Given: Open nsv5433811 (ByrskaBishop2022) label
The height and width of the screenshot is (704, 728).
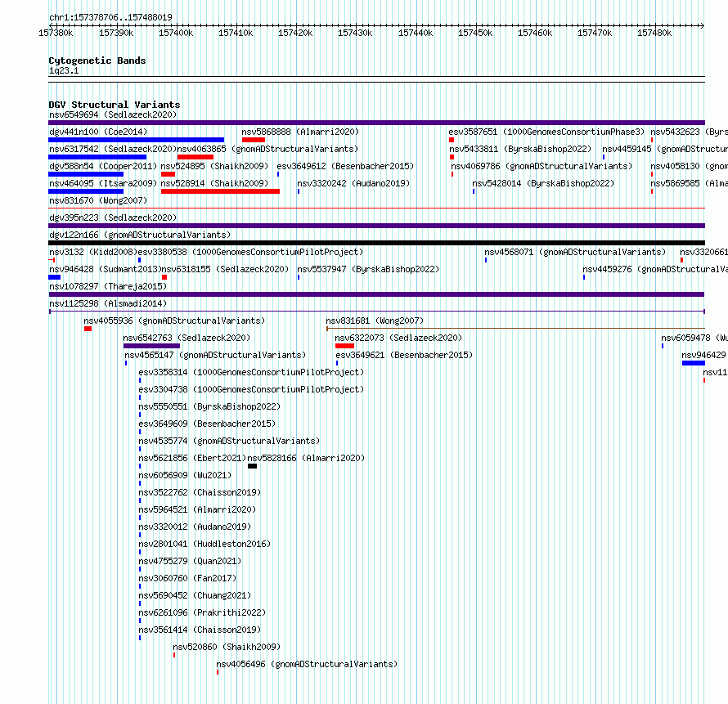Looking at the screenshot, I should 520,149.
